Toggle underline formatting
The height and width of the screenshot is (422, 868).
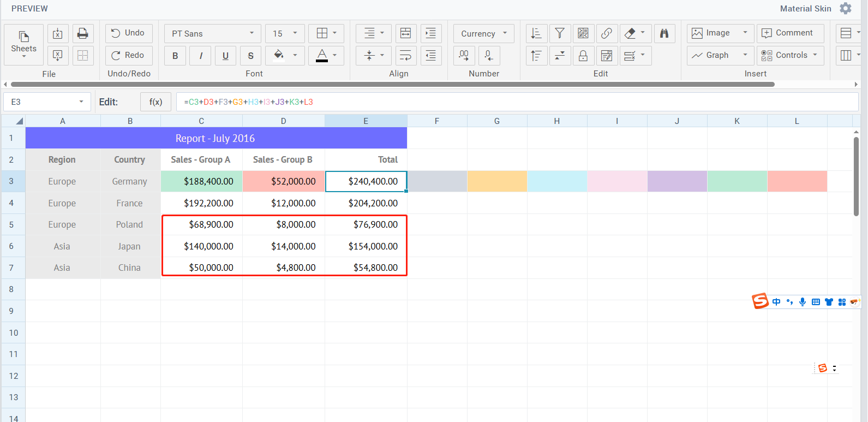[225, 56]
